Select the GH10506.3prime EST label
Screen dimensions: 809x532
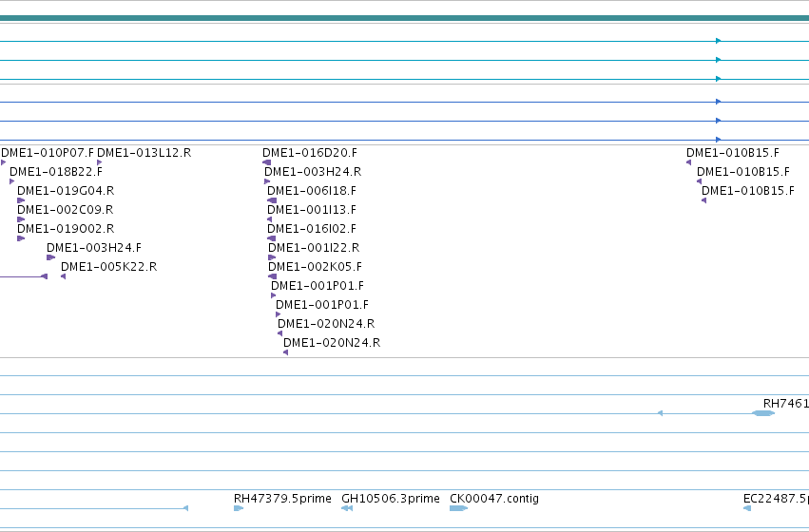coord(391,499)
